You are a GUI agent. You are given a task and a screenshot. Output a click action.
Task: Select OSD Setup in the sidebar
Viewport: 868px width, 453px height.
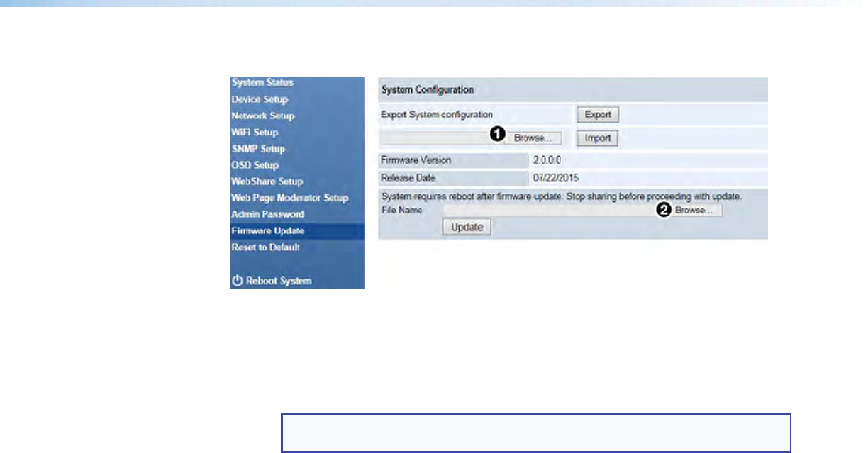(255, 165)
